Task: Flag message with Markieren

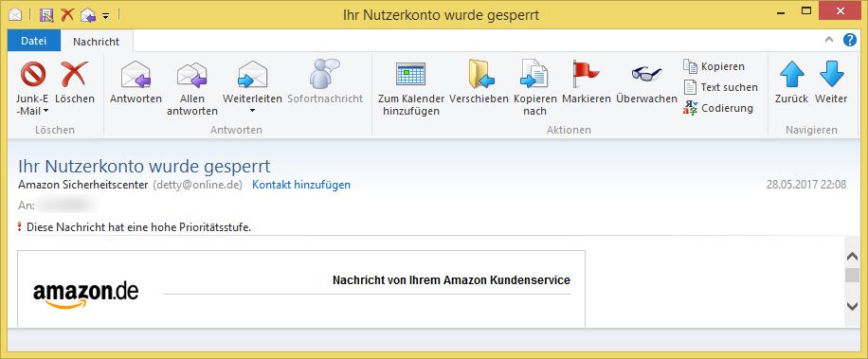Action: [x=587, y=83]
